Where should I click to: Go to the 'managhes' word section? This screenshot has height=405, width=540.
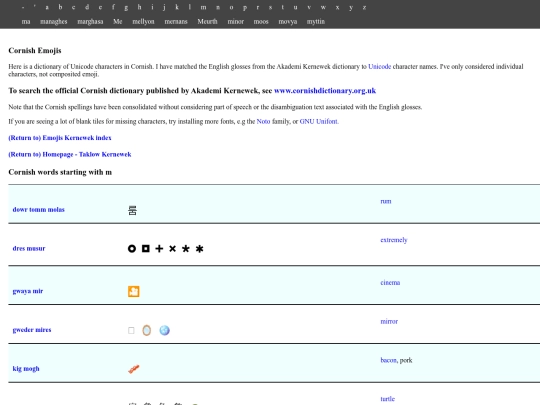pyautogui.click(x=54, y=21)
